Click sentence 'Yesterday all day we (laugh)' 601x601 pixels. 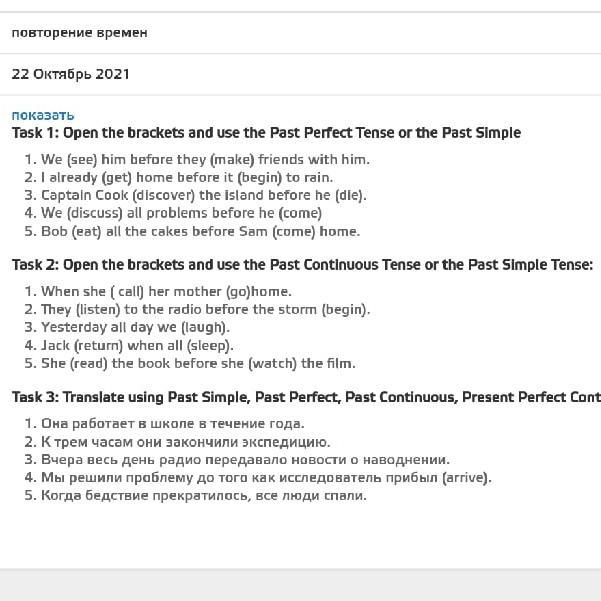point(135,327)
